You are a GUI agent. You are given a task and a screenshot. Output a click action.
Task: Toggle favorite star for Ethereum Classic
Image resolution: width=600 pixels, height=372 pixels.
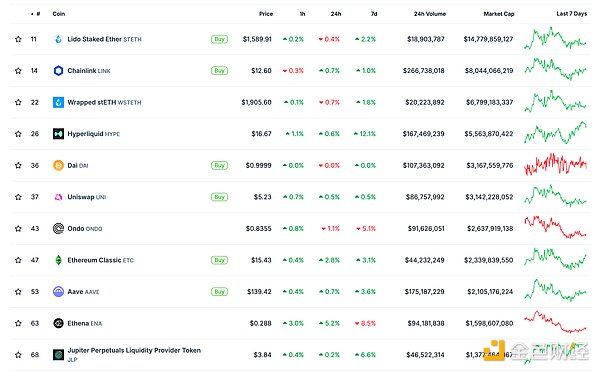pyautogui.click(x=18, y=260)
